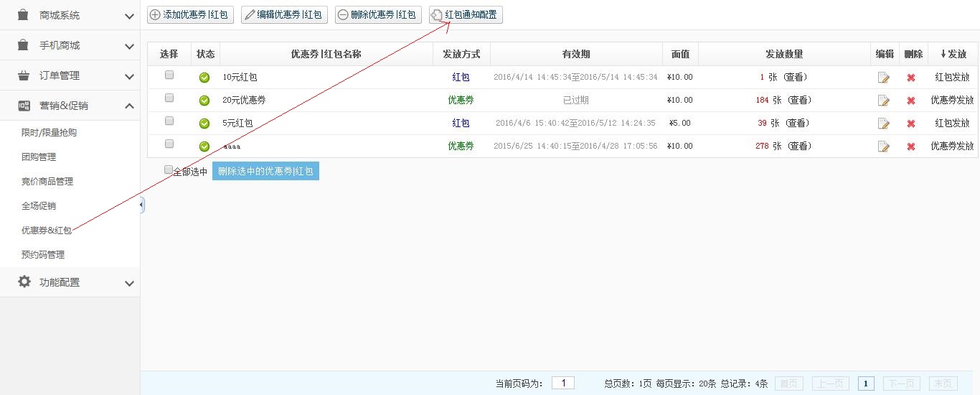This screenshot has width=980, height=395.
Task: Edit the 10元红包 row via pencil icon
Action: 884,78
